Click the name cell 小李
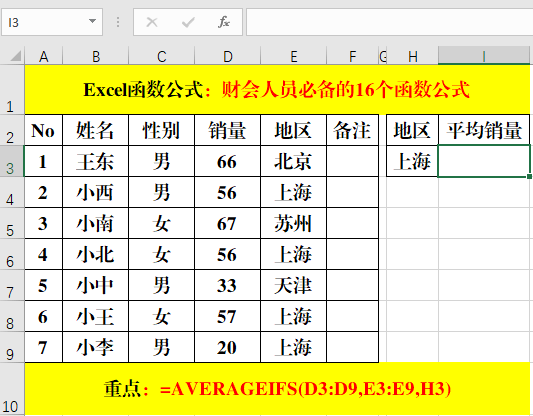The height and width of the screenshot is (416, 533). tap(96, 347)
